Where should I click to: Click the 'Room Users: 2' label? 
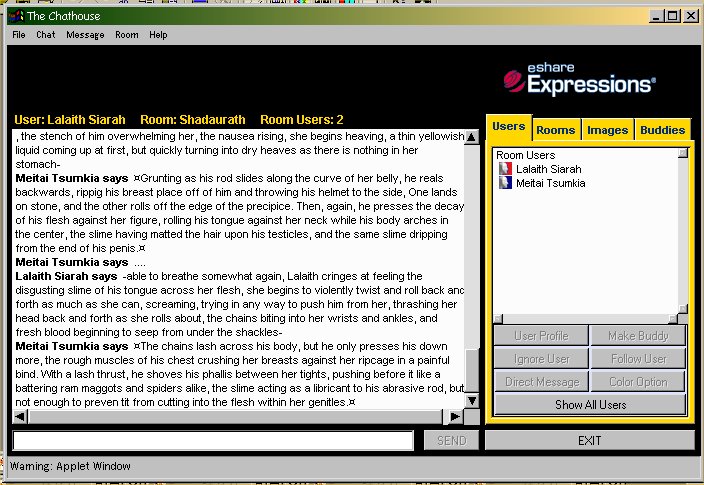tap(302, 119)
